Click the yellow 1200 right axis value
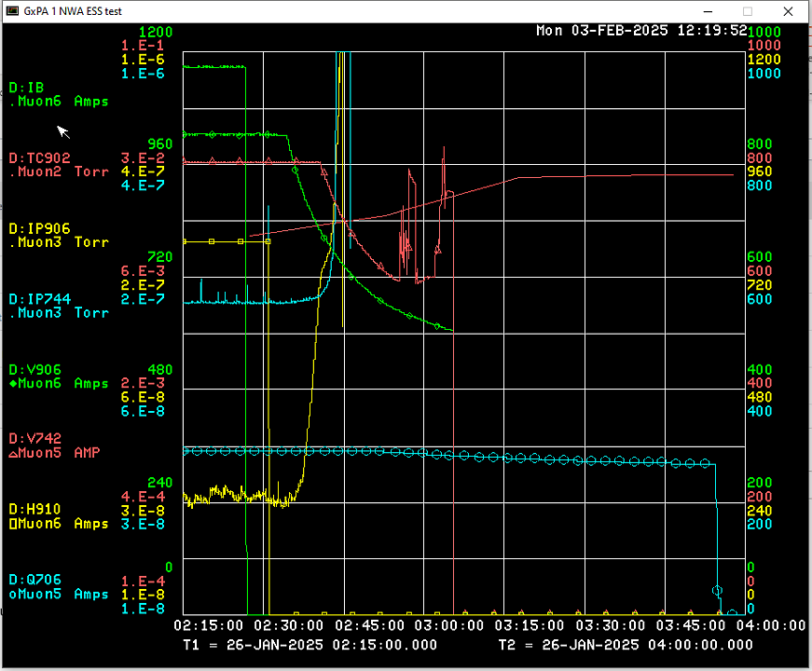The height and width of the screenshot is (671, 812). pos(764,60)
